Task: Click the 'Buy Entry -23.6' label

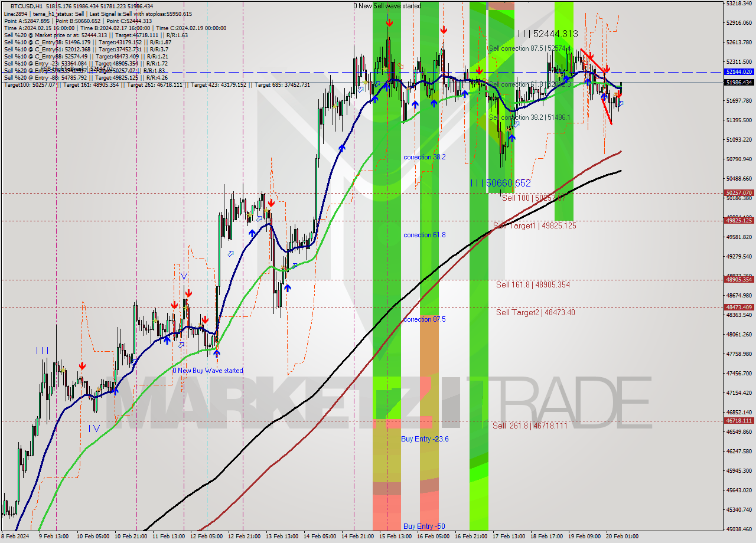Action: [425, 439]
